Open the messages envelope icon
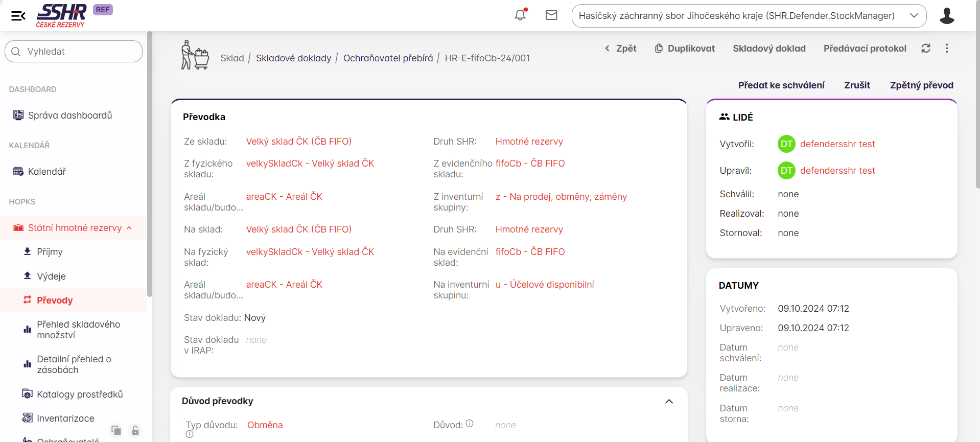The image size is (980, 442). 551,15
